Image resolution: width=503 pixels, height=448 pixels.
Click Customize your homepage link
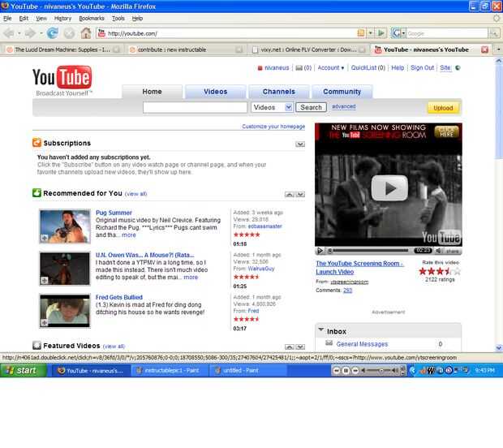(x=273, y=127)
